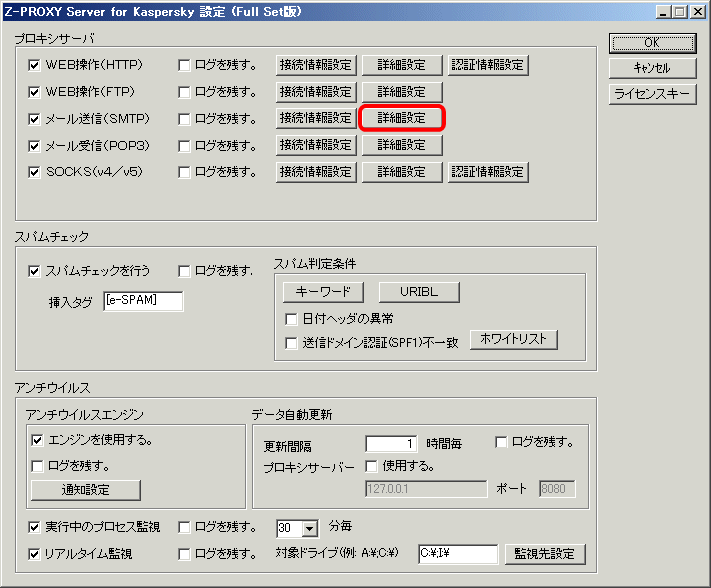Toggle the メール受信(POP3) checkbox

pyautogui.click(x=34, y=146)
